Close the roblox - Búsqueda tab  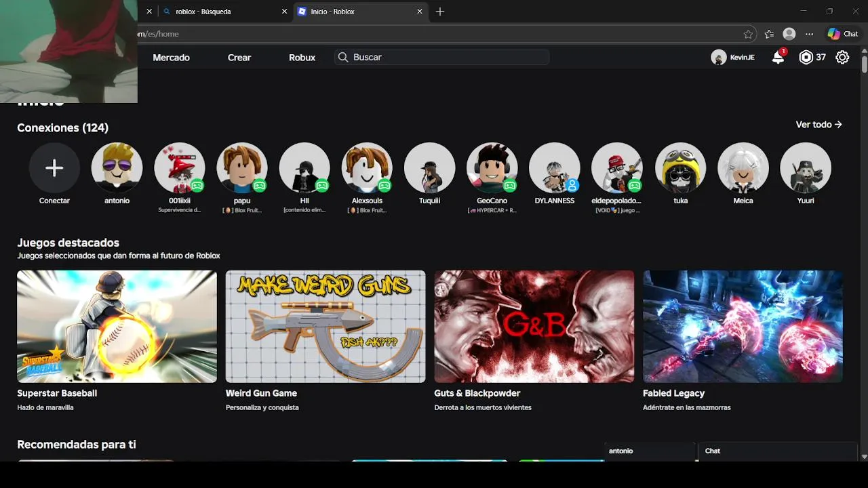pos(284,12)
